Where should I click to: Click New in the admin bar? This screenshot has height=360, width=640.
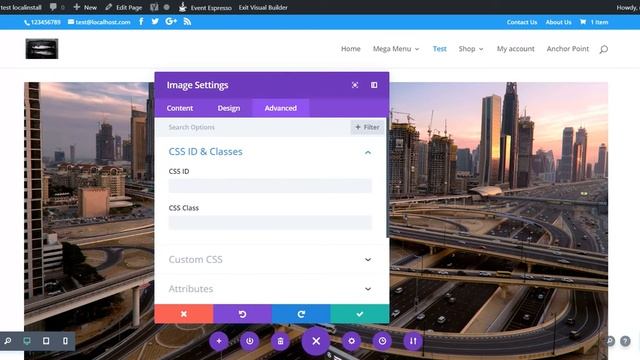[x=85, y=7]
